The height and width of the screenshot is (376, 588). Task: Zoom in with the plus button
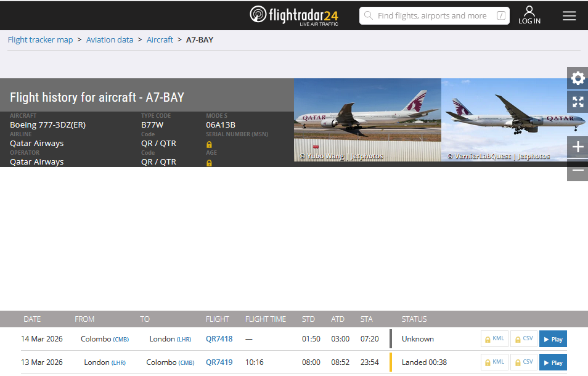pos(578,147)
